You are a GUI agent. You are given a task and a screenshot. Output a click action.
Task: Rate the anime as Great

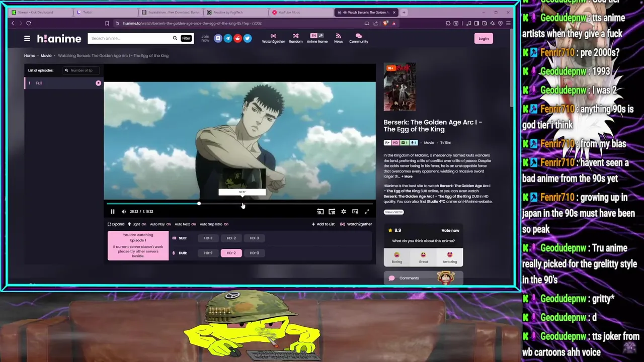423,257
